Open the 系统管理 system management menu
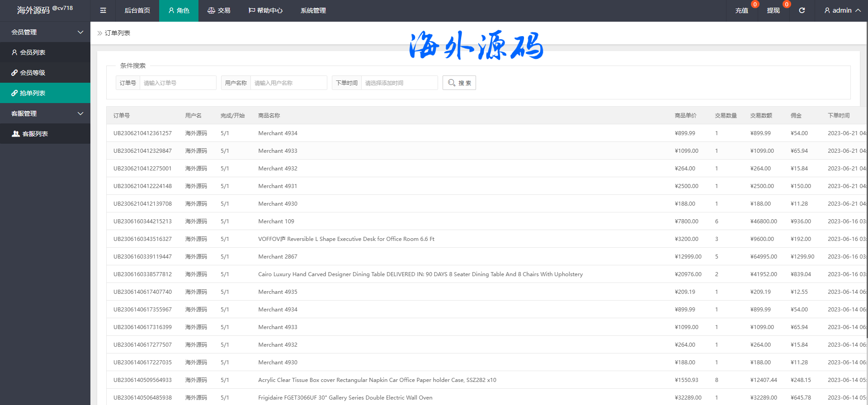Screen dimensions: 868x405 313,10
